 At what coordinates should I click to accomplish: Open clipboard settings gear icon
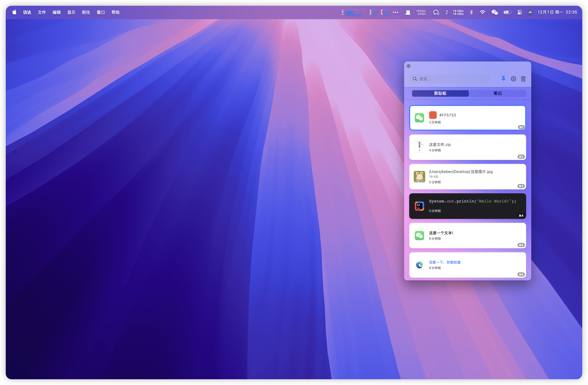click(513, 79)
